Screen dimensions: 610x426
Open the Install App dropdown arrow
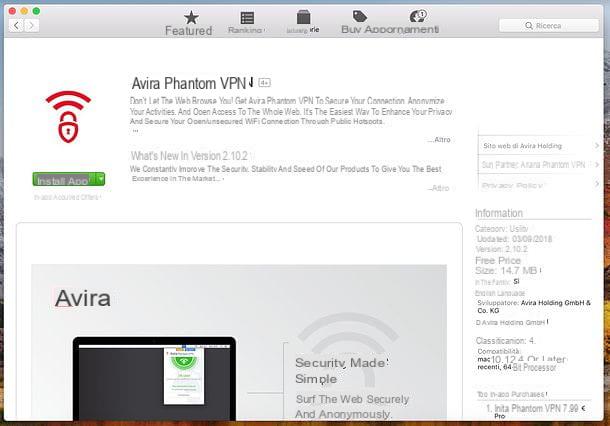101,179
